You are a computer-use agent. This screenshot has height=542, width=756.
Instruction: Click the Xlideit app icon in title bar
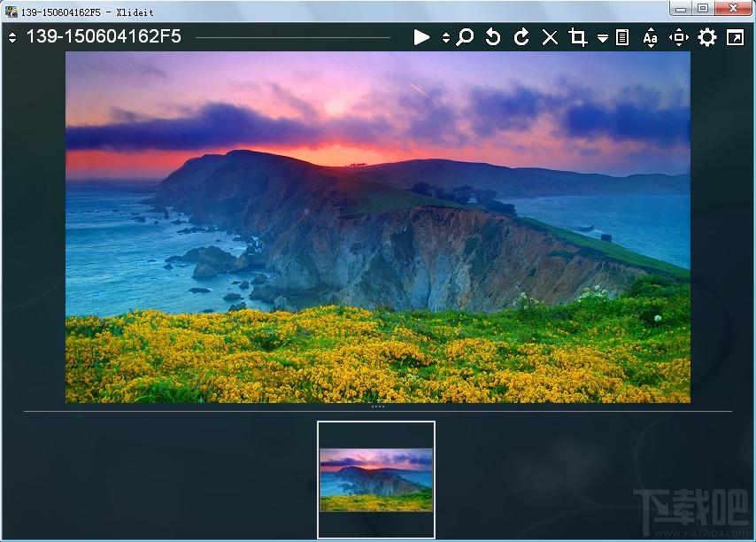pyautogui.click(x=12, y=12)
